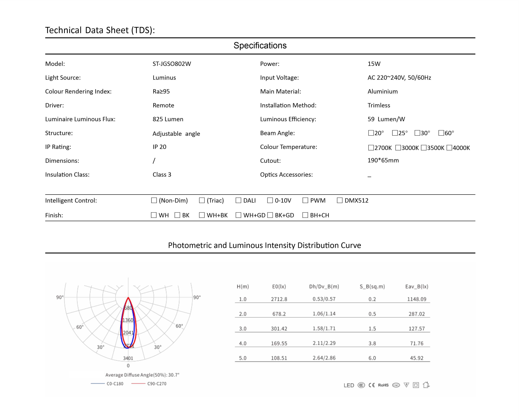The height and width of the screenshot is (420, 519).
Task: Select the BK finish checkbox
Action: [x=177, y=215]
